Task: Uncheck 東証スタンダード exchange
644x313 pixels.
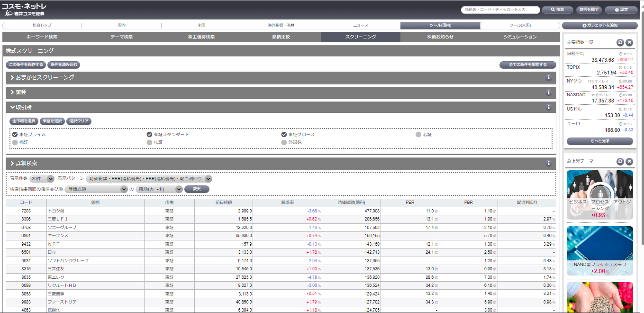Action: click(x=150, y=135)
